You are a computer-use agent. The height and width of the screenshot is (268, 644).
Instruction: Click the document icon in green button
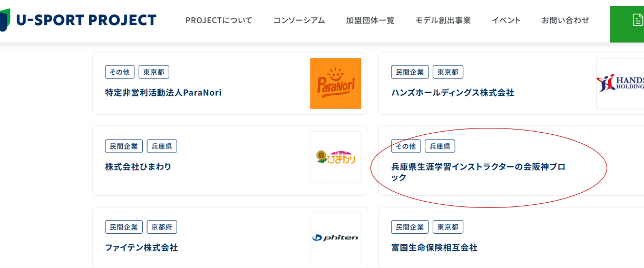(637, 20)
